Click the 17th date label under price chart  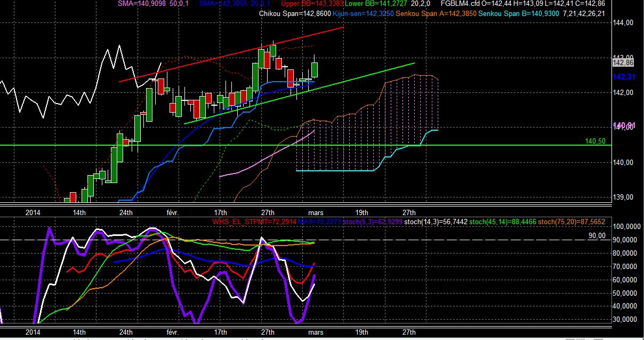point(220,212)
